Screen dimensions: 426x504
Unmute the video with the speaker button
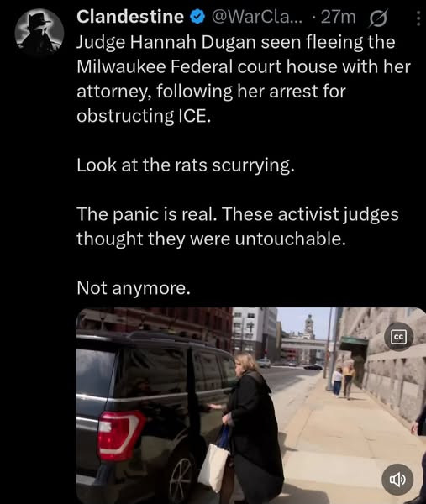[x=397, y=480]
